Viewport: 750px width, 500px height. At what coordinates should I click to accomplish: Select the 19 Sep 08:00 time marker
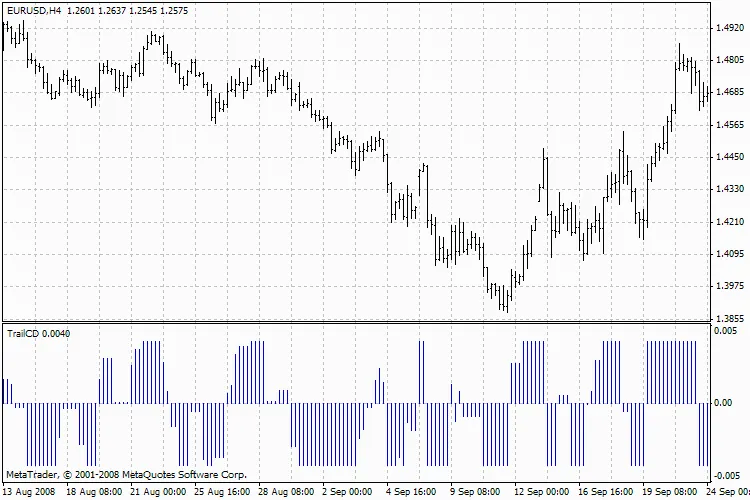click(669, 492)
